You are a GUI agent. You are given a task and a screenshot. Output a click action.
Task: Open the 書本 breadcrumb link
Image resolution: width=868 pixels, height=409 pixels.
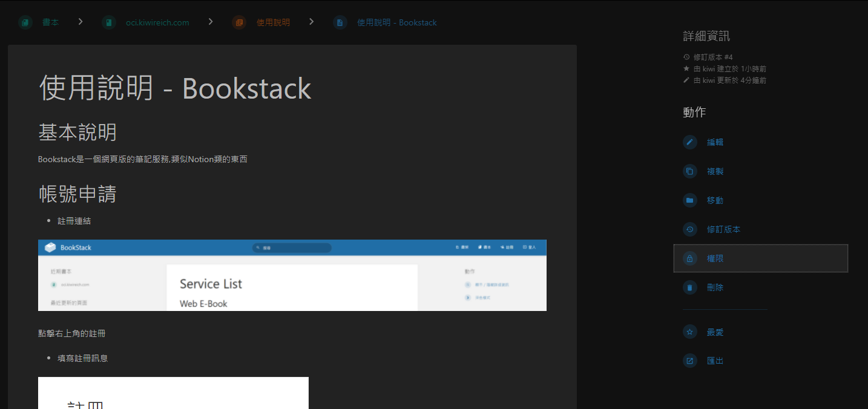(x=51, y=22)
